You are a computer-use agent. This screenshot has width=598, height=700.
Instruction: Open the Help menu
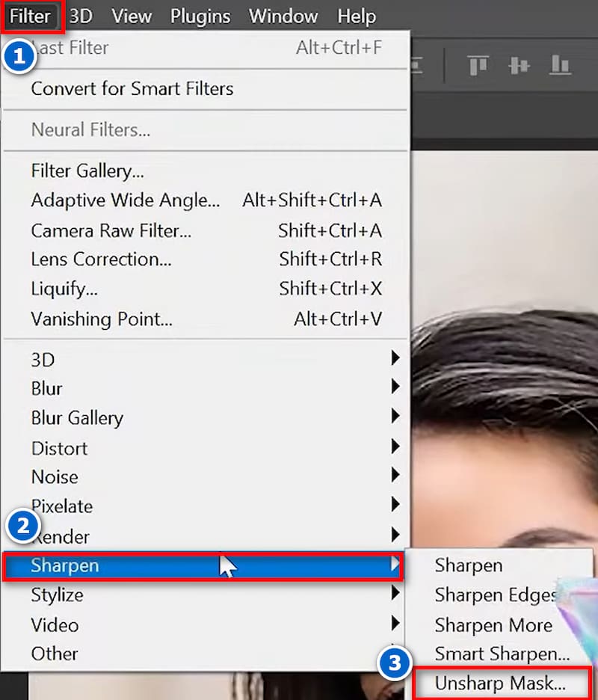(x=356, y=16)
